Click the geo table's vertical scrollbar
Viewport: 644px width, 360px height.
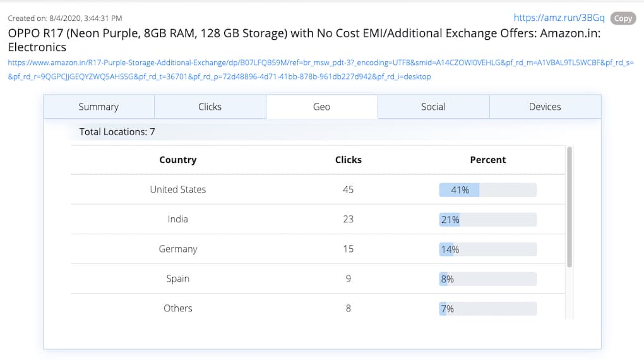(x=569, y=208)
